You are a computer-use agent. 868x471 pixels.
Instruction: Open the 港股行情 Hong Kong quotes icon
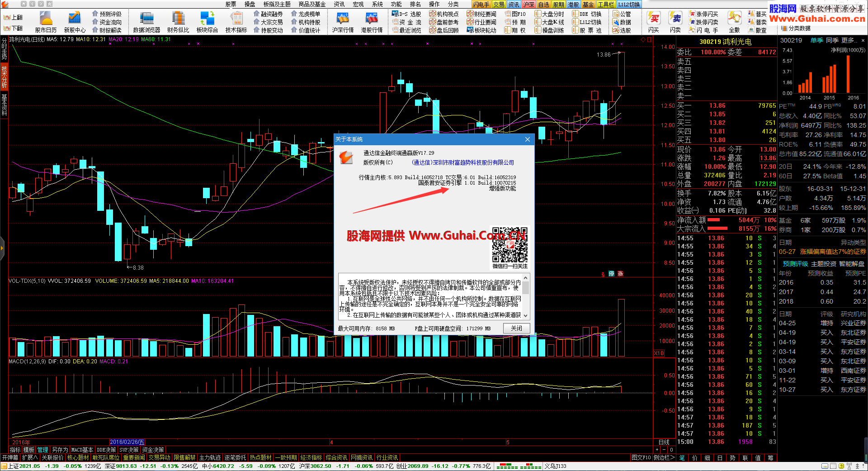[x=372, y=22]
